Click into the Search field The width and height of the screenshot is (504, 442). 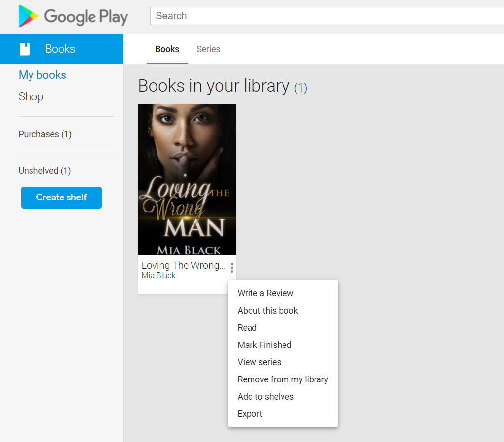coord(327,16)
